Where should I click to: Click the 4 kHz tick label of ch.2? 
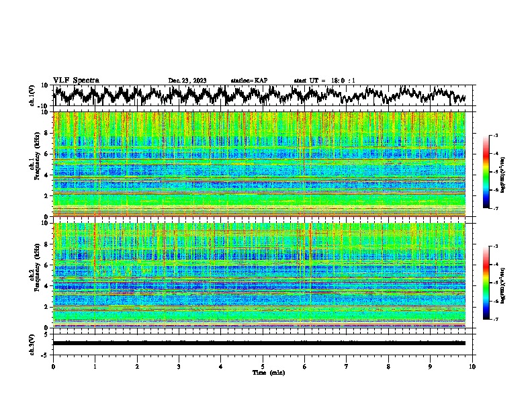(x=47, y=286)
